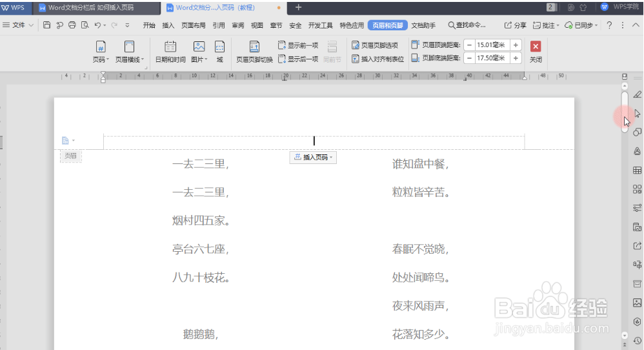Click the 域 field icon
644x350 pixels.
point(220,52)
